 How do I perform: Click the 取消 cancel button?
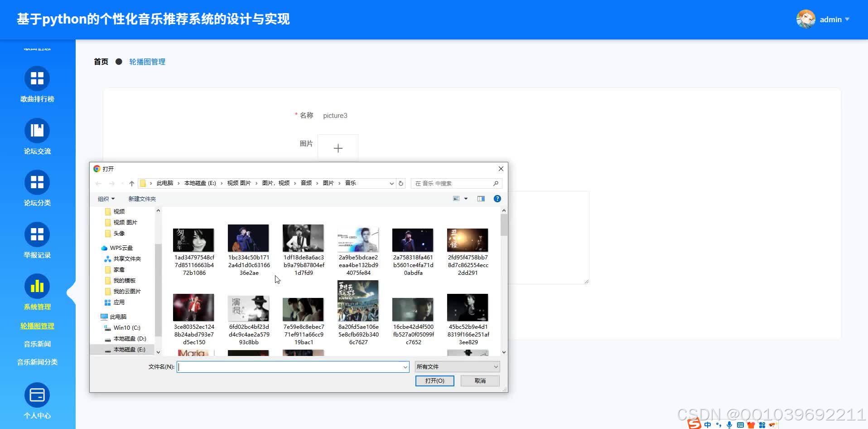click(479, 380)
